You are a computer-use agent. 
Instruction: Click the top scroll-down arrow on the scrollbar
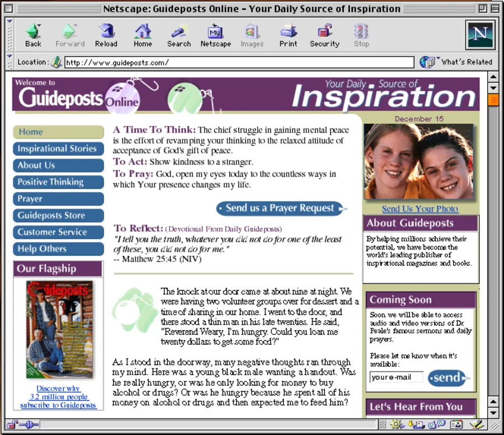pyautogui.click(x=493, y=87)
